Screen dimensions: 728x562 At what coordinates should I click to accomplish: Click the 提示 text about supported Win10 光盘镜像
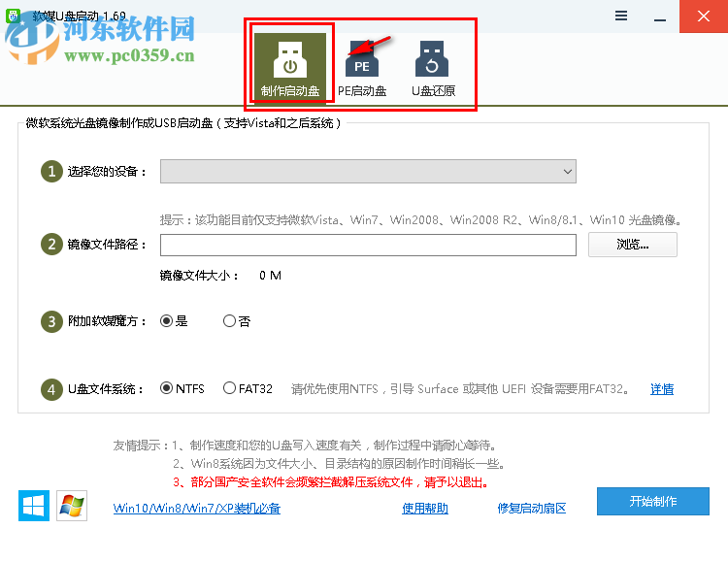(420, 219)
